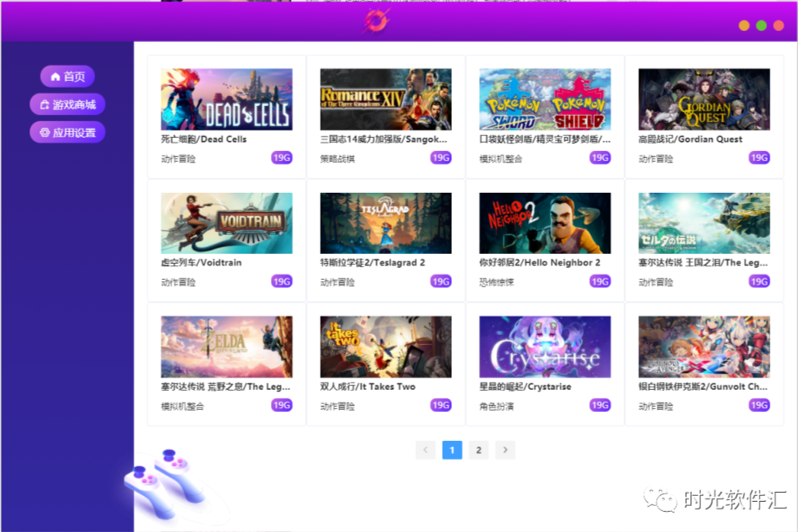Screen dimensions: 798x532
Task: Click the 19G badge on Hello Neighbor 2
Action: [600, 281]
